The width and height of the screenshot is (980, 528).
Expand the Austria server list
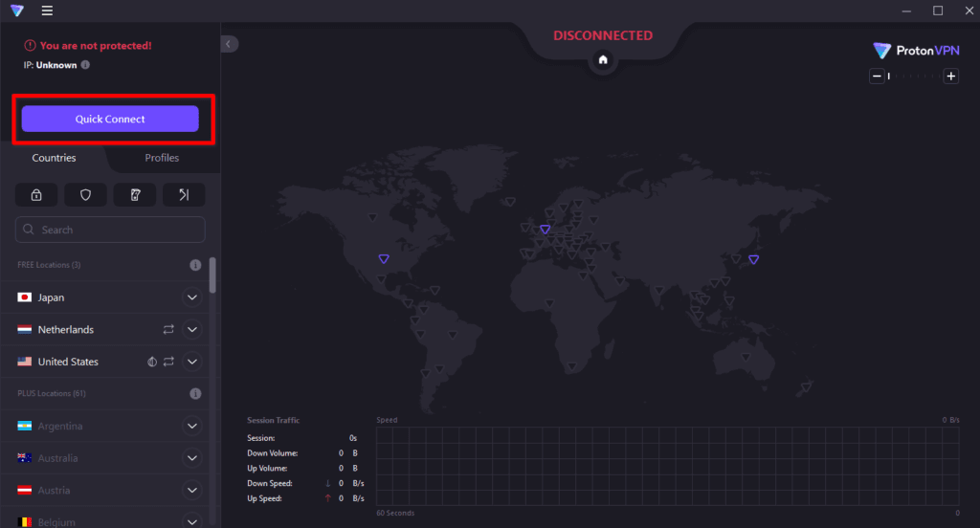tap(192, 491)
